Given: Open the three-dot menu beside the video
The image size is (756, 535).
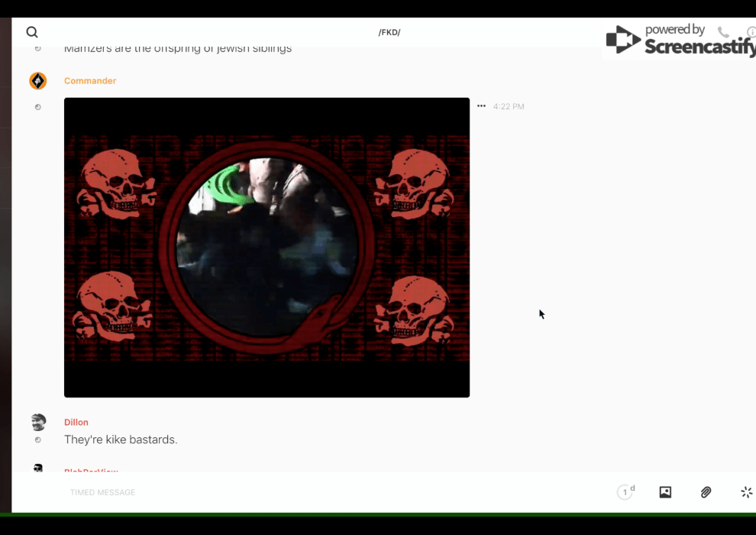Looking at the screenshot, I should click(481, 106).
